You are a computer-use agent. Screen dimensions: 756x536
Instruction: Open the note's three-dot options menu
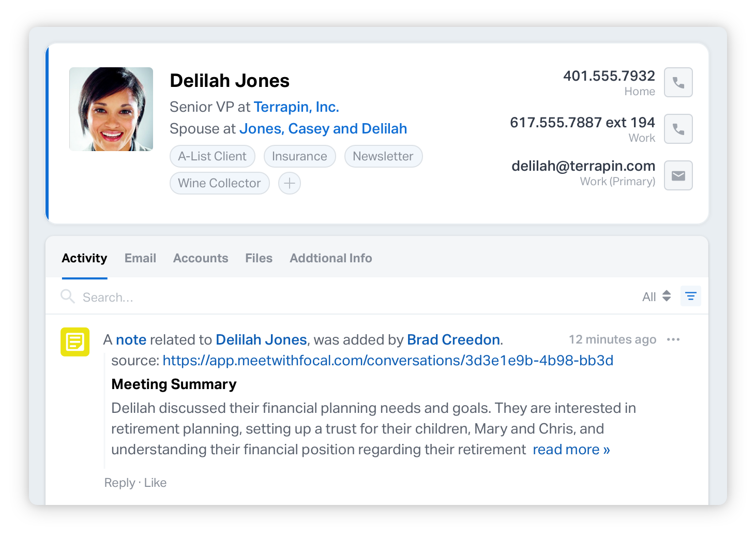click(673, 339)
